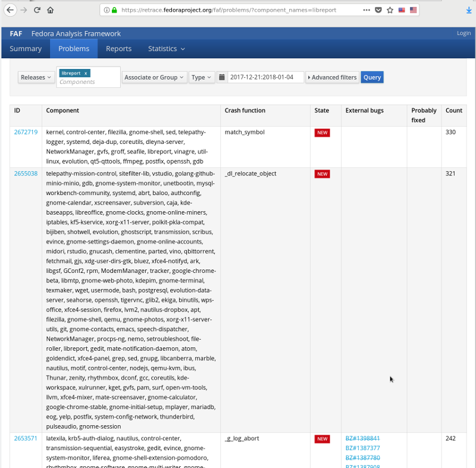Open the page actions three-dots menu
476x468 pixels.
point(367,10)
